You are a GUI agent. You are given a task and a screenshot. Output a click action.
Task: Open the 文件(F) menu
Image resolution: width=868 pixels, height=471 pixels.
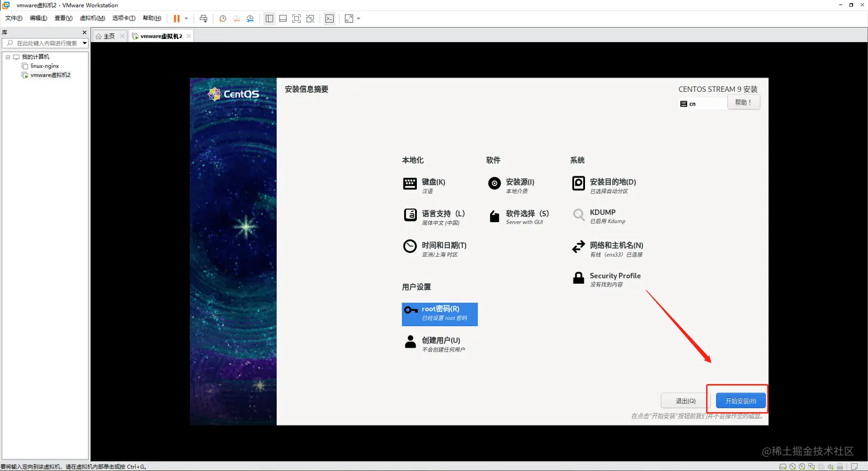coord(14,18)
